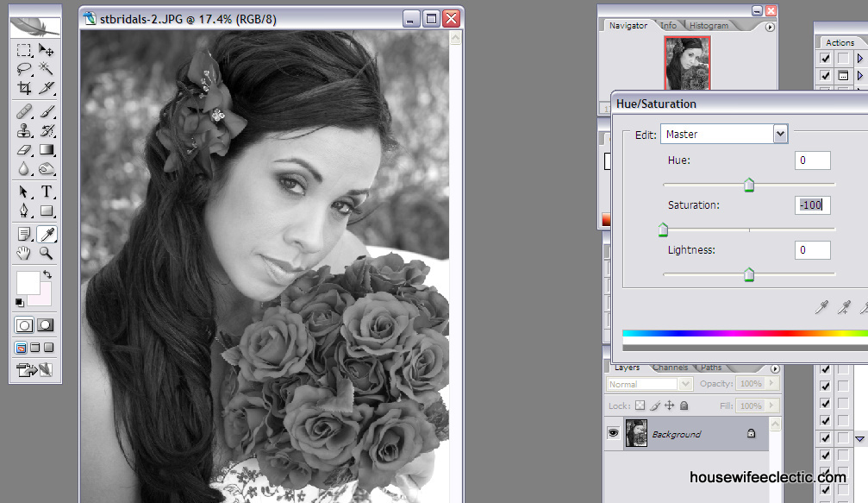Click the Actions panel label

(840, 41)
